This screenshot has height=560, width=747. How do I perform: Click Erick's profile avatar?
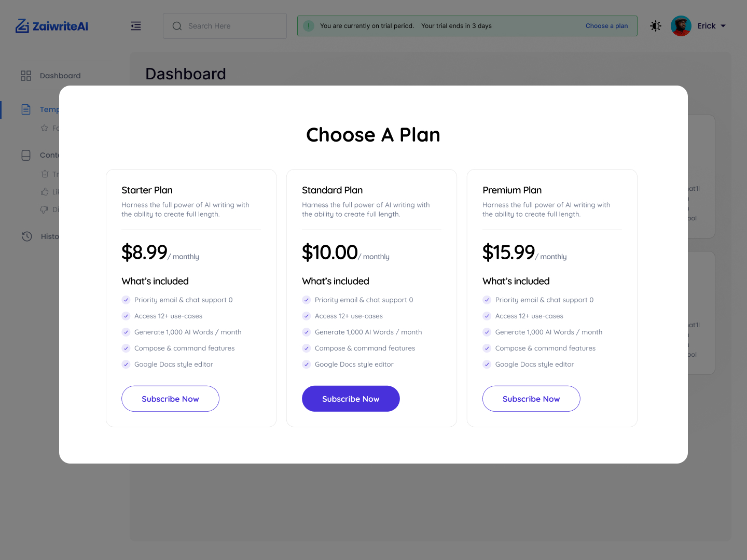tap(681, 26)
